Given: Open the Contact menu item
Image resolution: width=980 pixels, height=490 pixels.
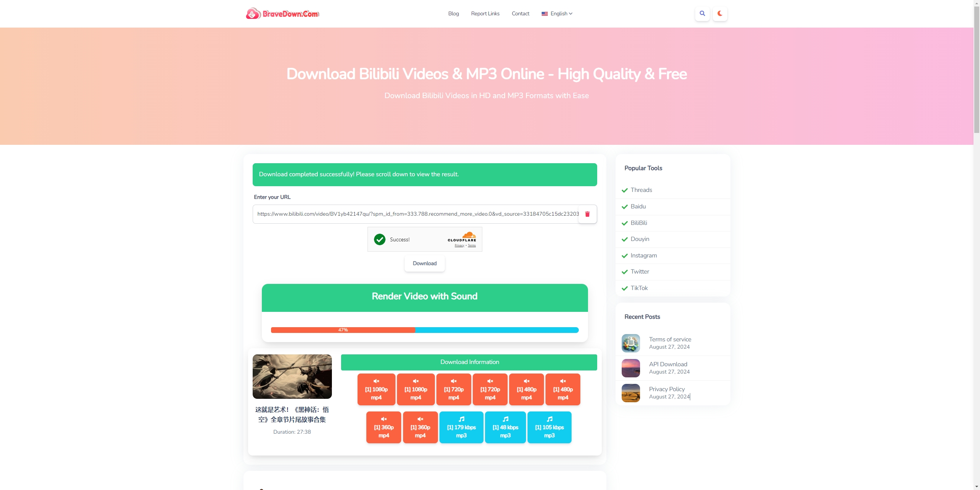Looking at the screenshot, I should 520,13.
